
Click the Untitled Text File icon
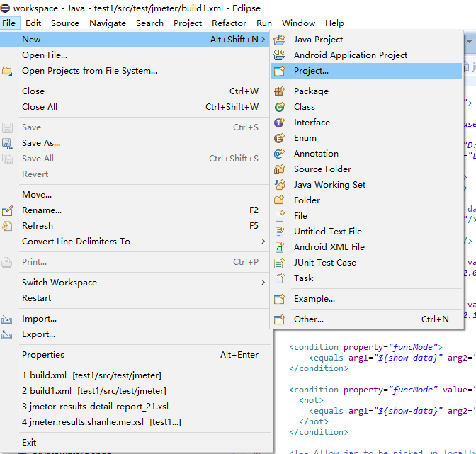point(279,231)
